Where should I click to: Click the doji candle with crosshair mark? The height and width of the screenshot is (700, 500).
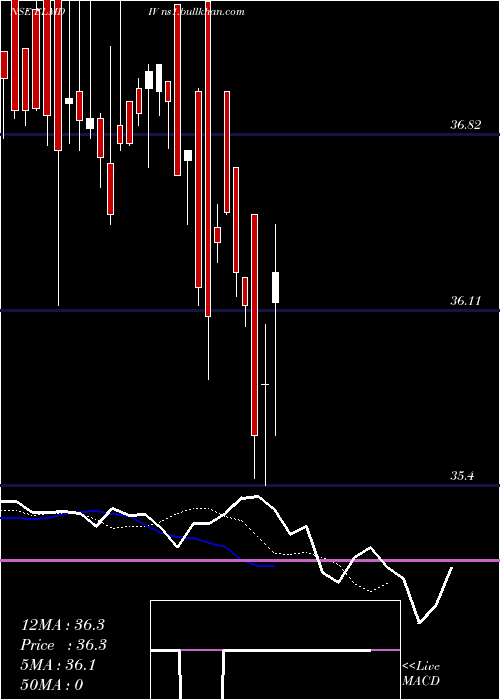(x=265, y=384)
